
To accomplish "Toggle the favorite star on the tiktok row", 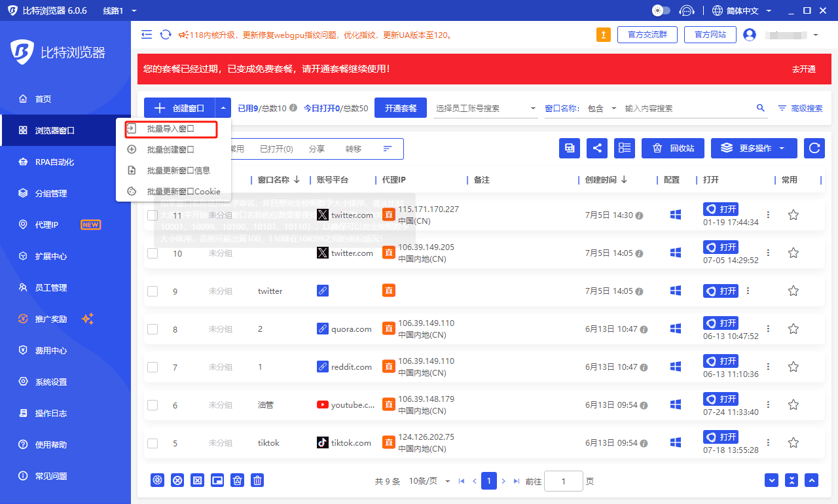I will [x=793, y=442].
